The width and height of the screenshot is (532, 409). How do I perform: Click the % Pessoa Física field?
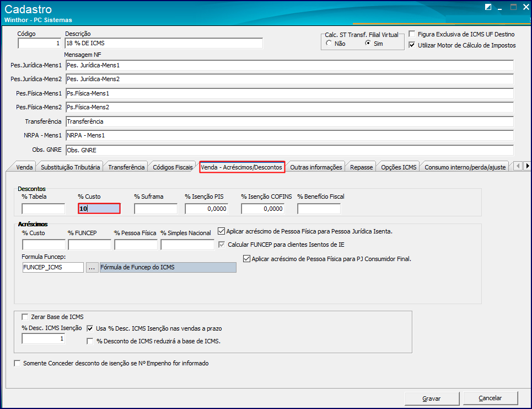click(136, 245)
